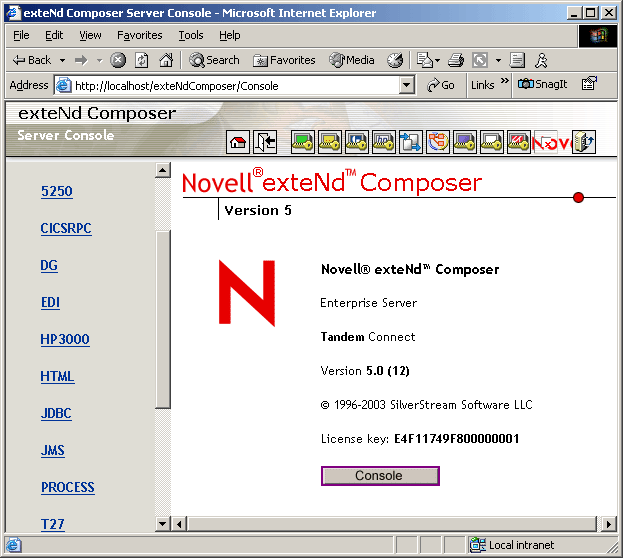Click the Local intranet status zone
Image resolution: width=623 pixels, height=558 pixels.
pos(513,545)
